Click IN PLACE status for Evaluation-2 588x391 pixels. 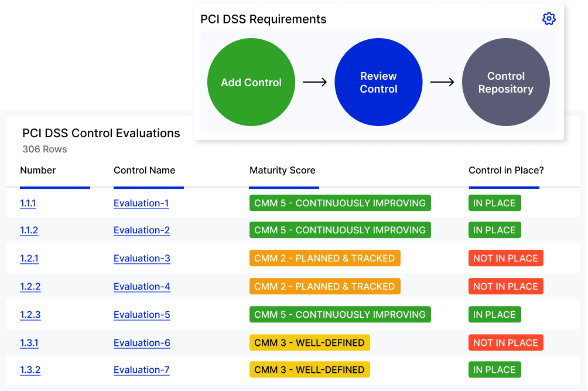(495, 230)
